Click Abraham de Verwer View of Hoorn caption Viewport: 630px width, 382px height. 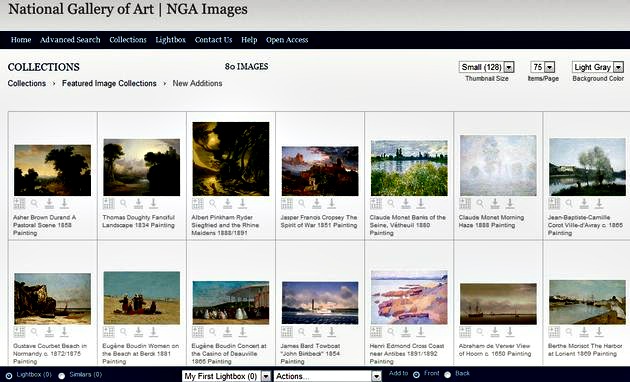[495, 350]
